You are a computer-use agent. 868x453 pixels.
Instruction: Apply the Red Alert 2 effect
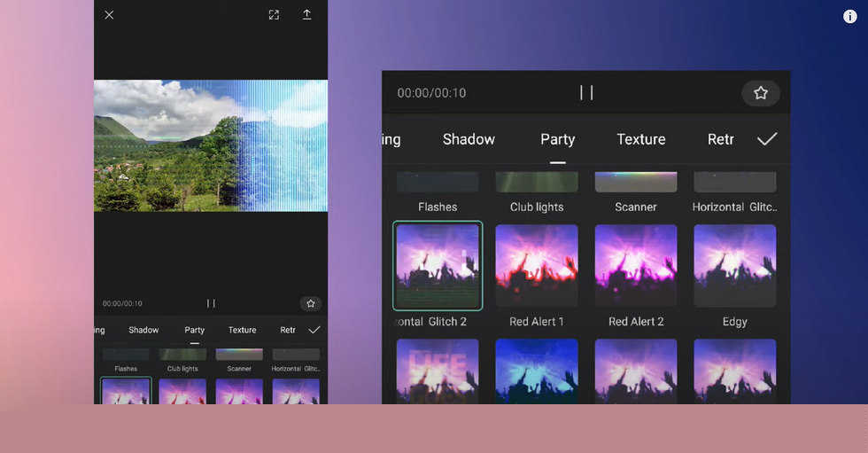(636, 266)
